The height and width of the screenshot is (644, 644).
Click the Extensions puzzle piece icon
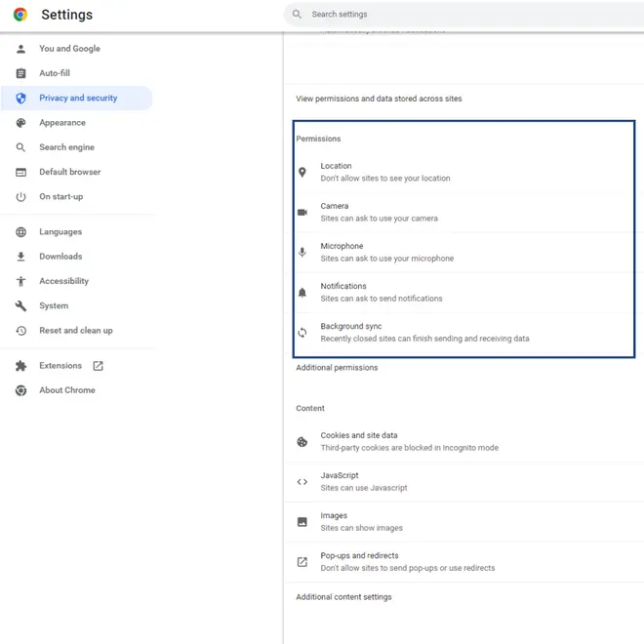[x=20, y=366]
